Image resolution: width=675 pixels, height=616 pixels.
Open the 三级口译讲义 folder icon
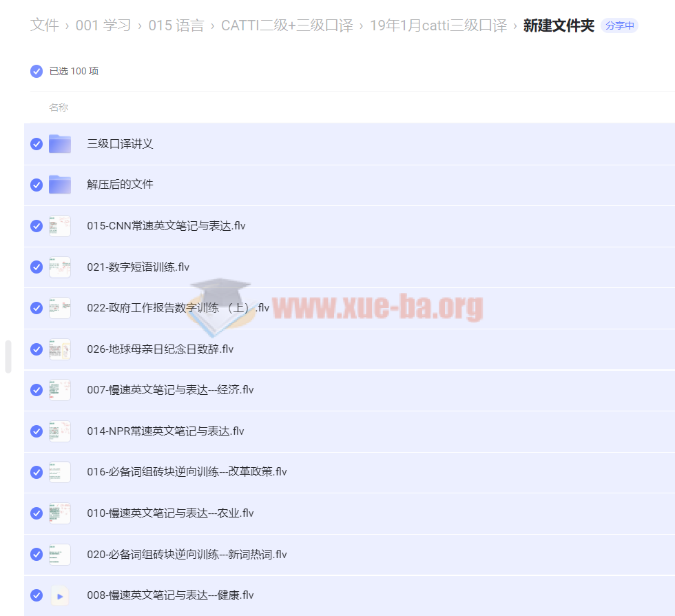pos(60,144)
